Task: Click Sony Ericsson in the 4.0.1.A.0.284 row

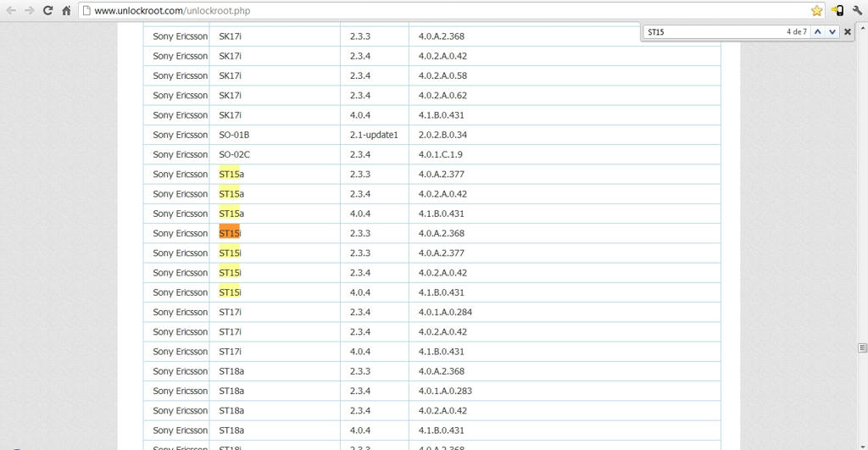Action: coord(181,312)
